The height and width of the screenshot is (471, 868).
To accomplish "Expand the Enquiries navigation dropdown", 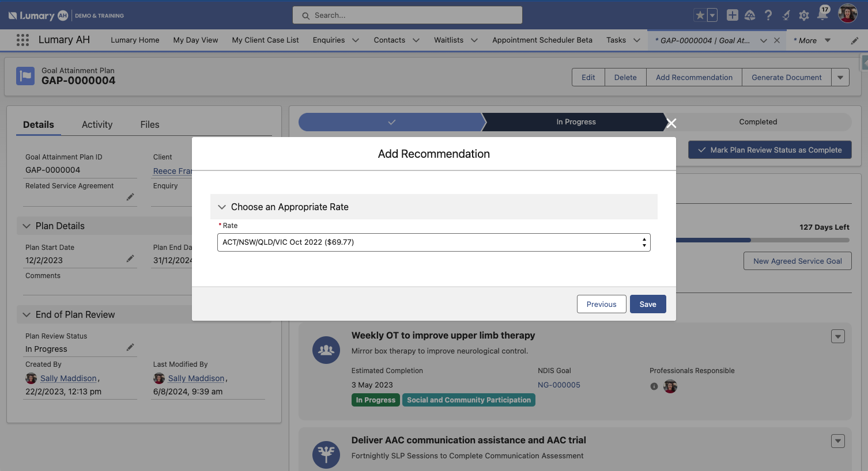I will click(356, 40).
